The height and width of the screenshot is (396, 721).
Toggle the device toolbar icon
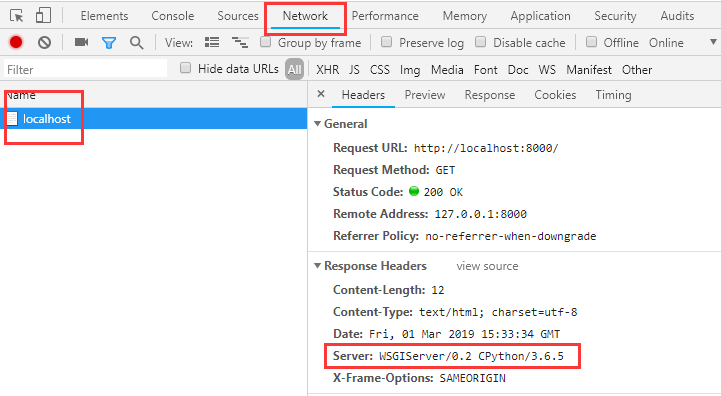pos(43,16)
